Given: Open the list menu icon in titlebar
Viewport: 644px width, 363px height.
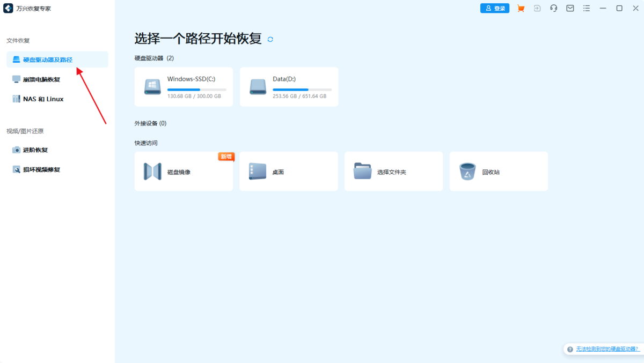Looking at the screenshot, I should click(x=586, y=8).
